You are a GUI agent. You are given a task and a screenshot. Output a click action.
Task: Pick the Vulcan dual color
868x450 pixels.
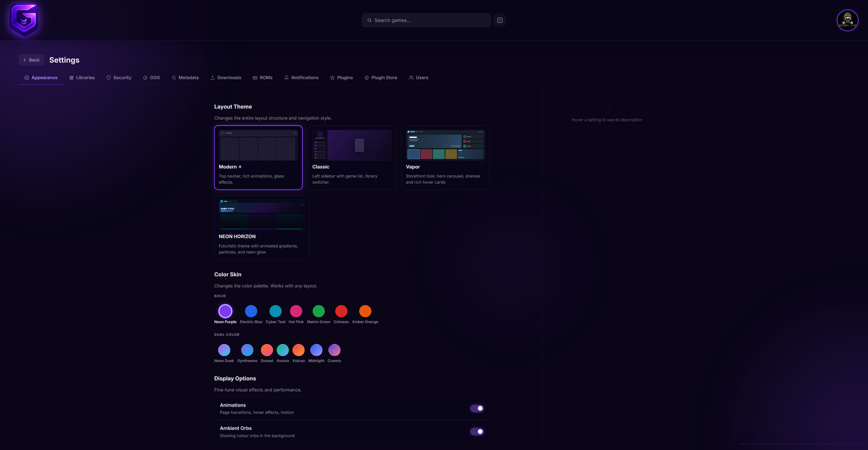point(298,350)
